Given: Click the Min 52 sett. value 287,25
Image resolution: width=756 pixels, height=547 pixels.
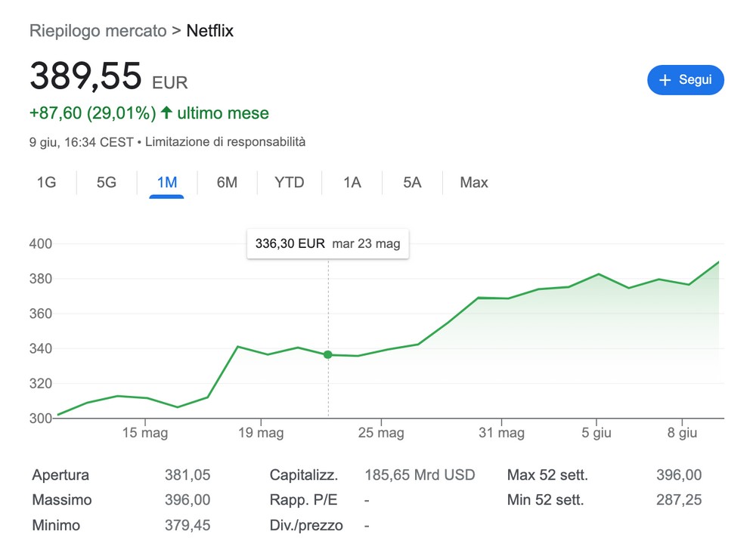Looking at the screenshot, I should [x=679, y=499].
